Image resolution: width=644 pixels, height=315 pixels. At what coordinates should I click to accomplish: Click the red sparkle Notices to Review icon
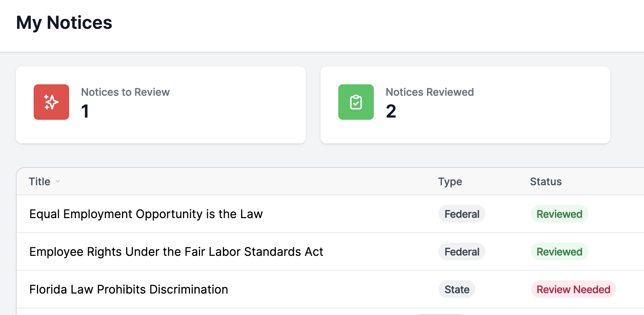tap(51, 102)
